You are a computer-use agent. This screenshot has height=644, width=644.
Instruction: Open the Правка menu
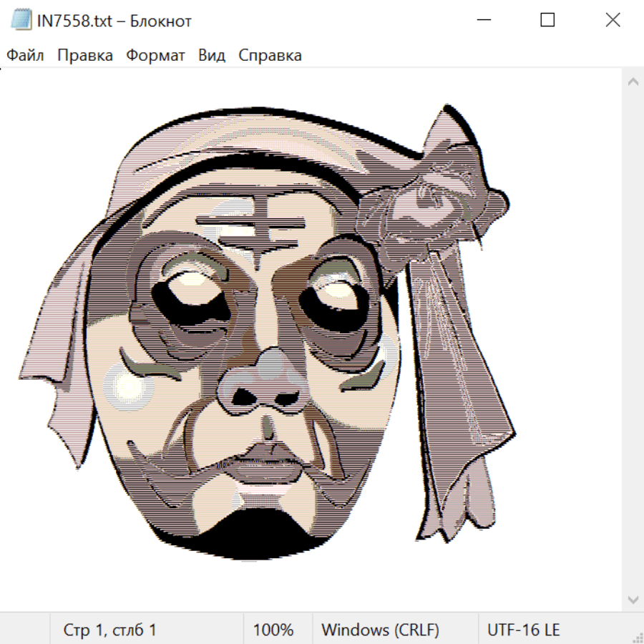pos(85,56)
